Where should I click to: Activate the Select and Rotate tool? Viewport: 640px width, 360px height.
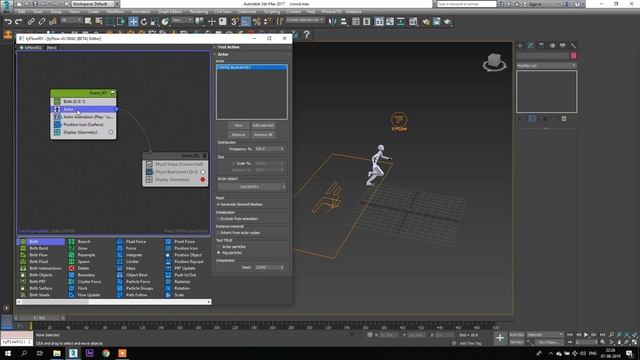[144, 22]
